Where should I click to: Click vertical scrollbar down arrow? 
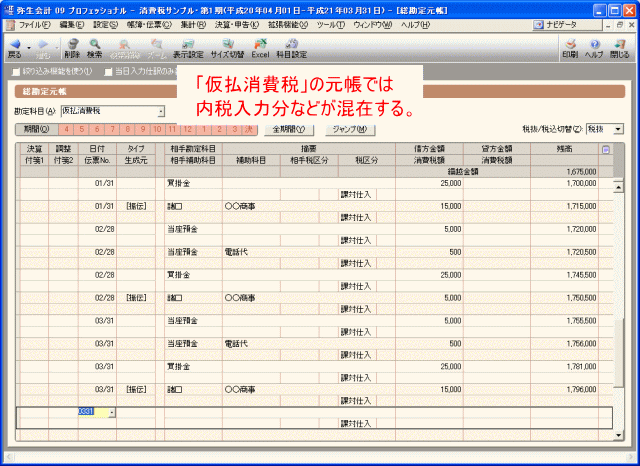tap(618, 435)
